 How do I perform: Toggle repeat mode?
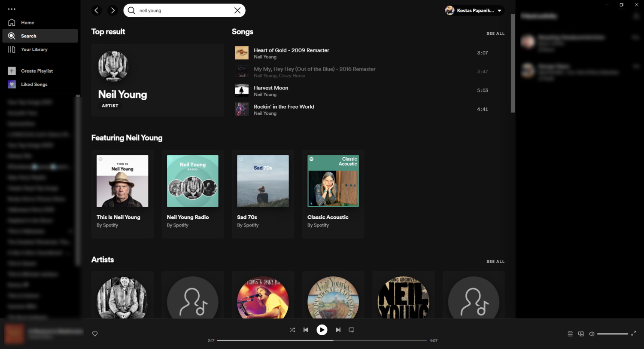(x=351, y=330)
